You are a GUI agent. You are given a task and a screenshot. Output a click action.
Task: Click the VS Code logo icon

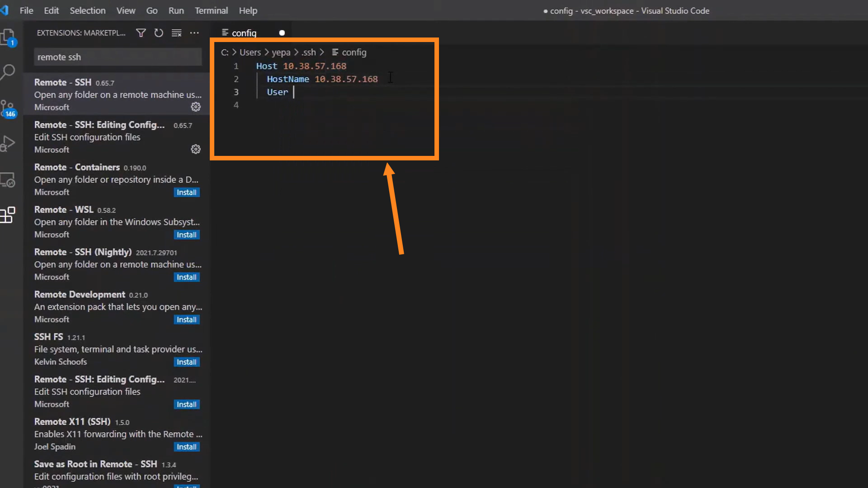tap(5, 10)
